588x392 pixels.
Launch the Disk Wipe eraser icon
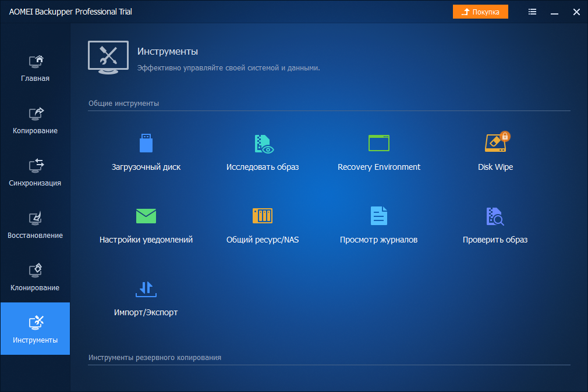tap(497, 142)
